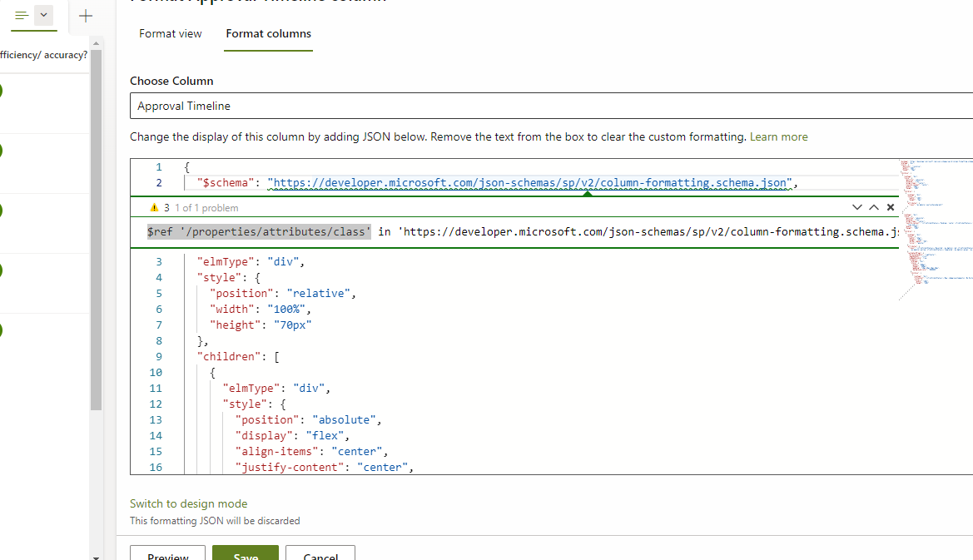Open the view switcher list icon
Screen dimensions: 973x560
(x=22, y=16)
